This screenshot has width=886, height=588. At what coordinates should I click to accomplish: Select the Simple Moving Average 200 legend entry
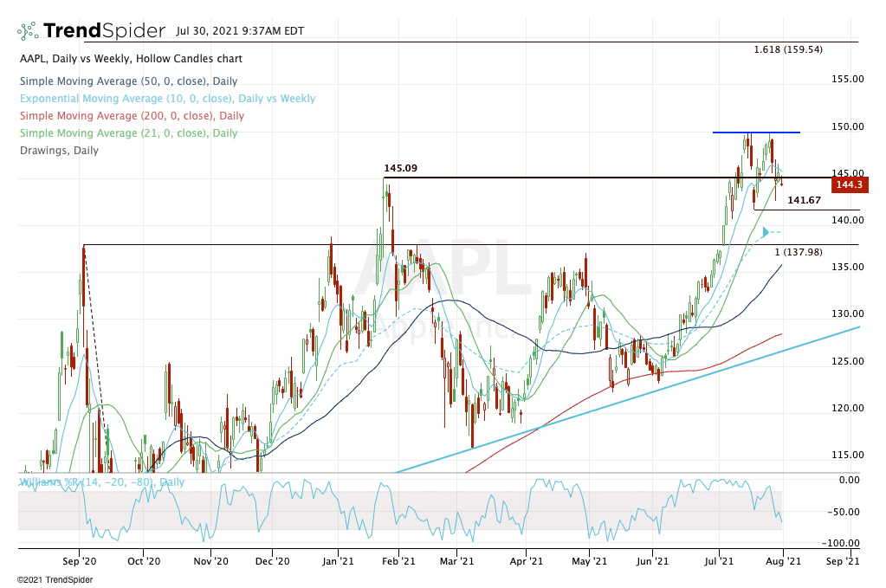pyautogui.click(x=132, y=116)
